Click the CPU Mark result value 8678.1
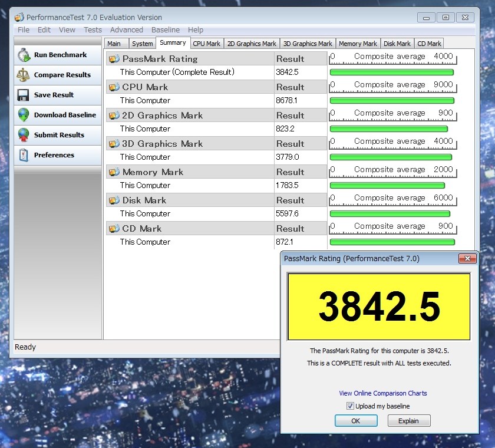495x448 pixels. pyautogui.click(x=286, y=100)
